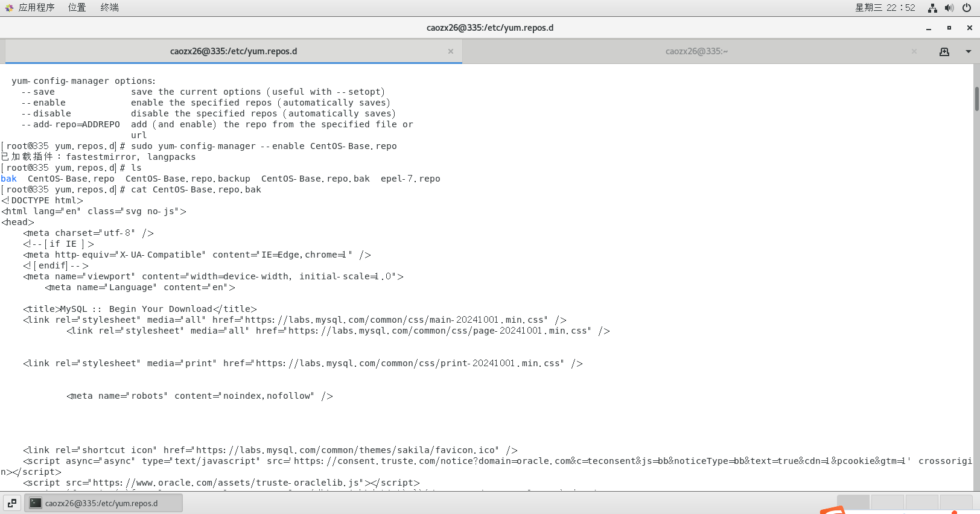
Task: Close the terminal window
Action: tap(970, 28)
